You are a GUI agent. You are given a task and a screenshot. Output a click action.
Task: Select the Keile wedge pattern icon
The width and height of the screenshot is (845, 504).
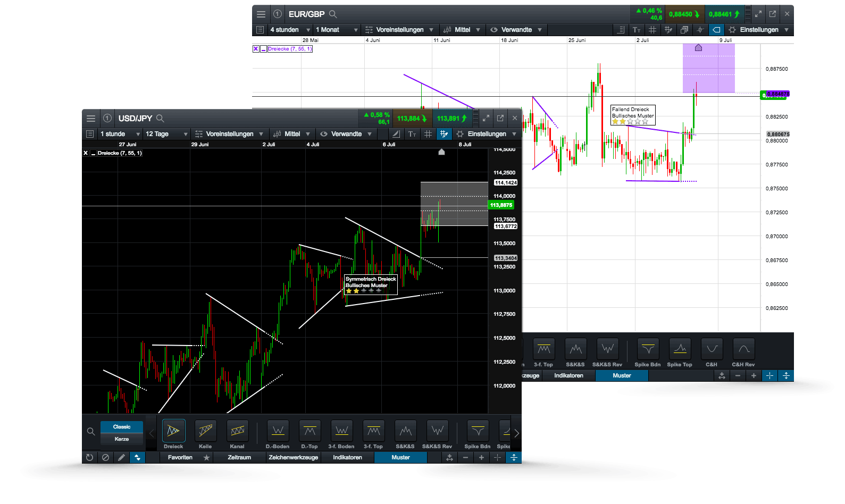205,431
